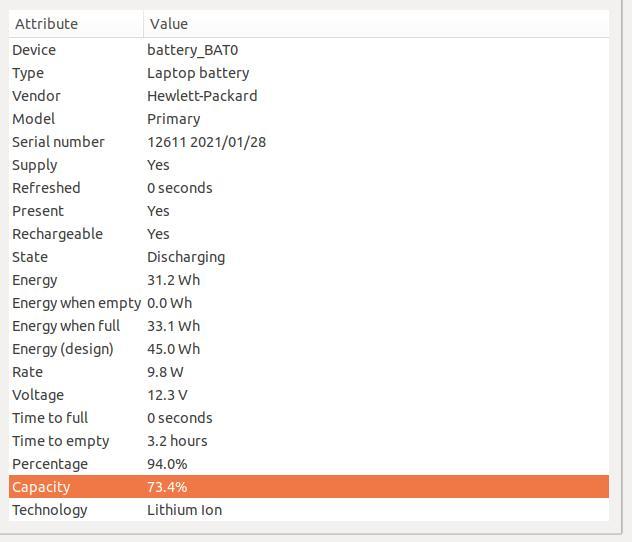This screenshot has width=632, height=542.
Task: Select the Energy (design) row
Action: pyautogui.click(x=309, y=349)
